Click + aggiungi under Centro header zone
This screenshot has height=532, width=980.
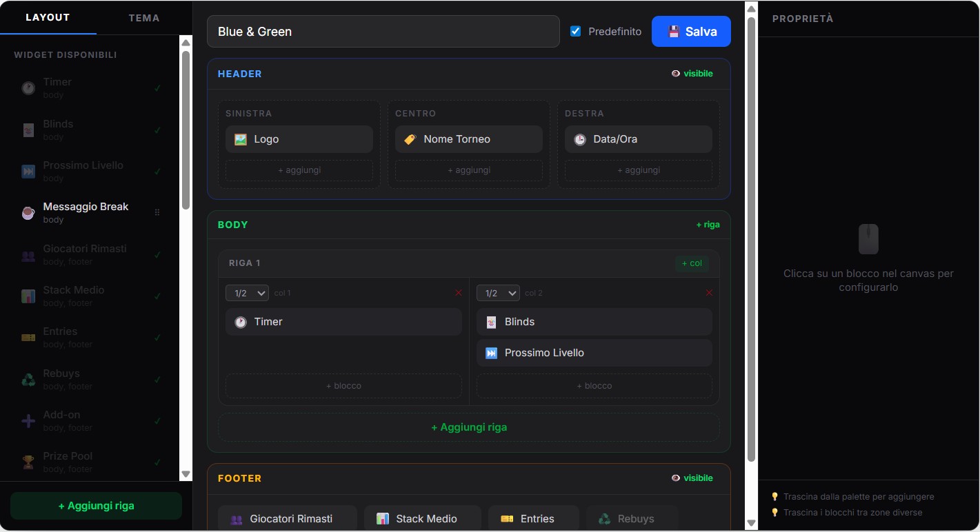[469, 170]
